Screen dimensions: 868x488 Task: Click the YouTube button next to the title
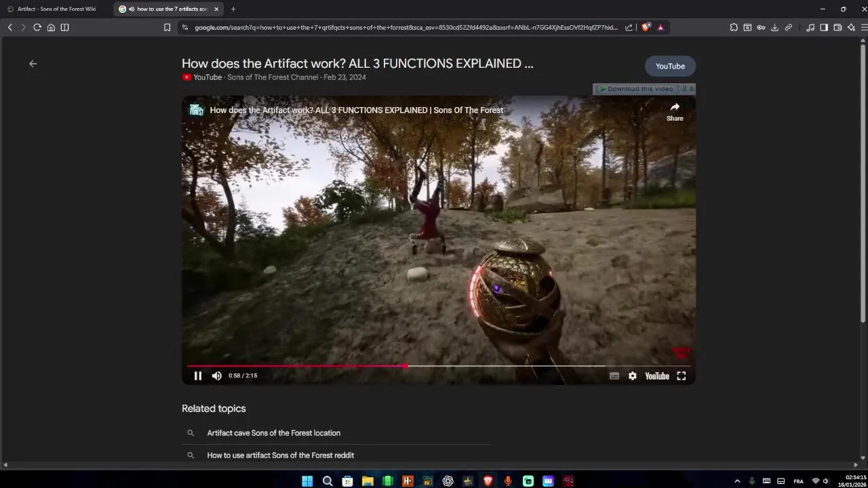(x=670, y=66)
